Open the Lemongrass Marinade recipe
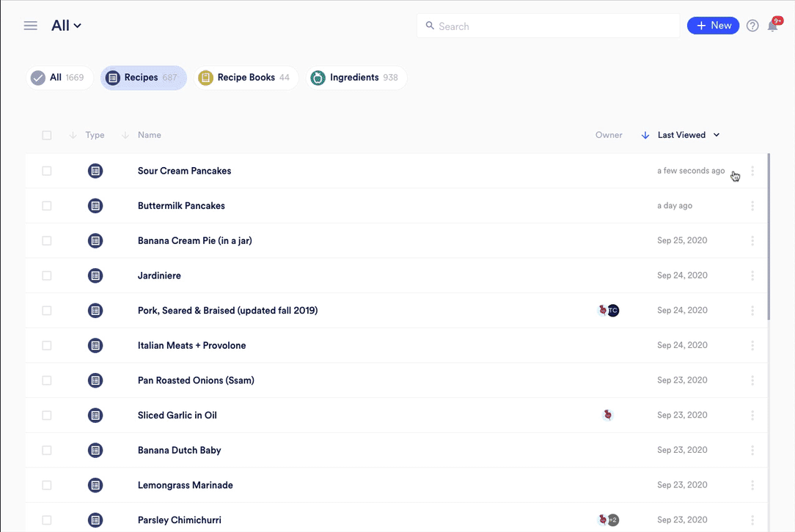This screenshot has width=795, height=532. pyautogui.click(x=185, y=485)
